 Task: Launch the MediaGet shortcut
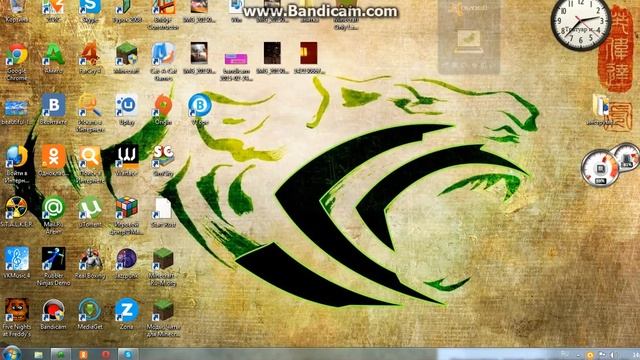(90, 310)
